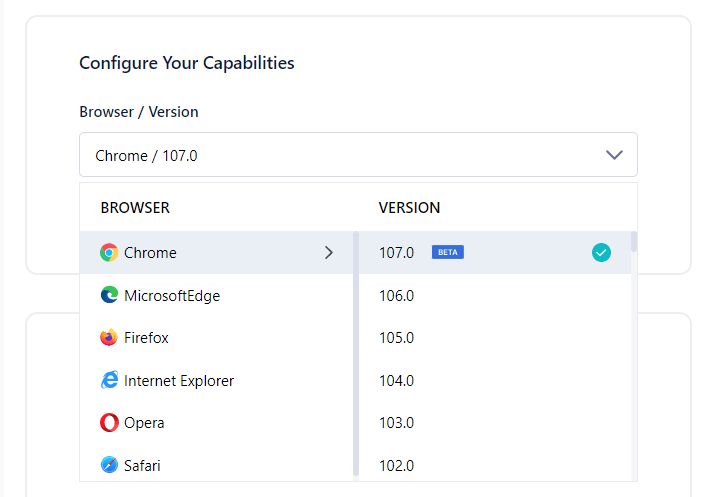This screenshot has height=497, width=708.
Task: Click the teal checkmark beside version 107.0
Action: (x=601, y=252)
